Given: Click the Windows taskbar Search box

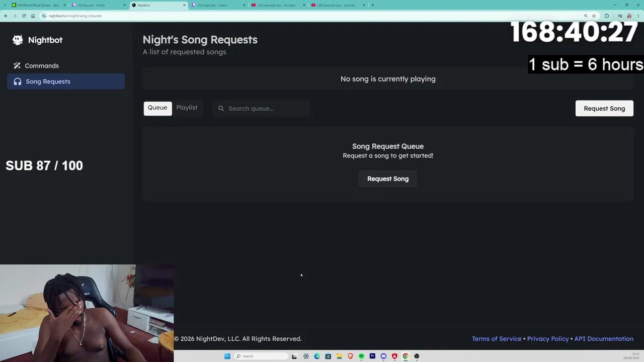Looking at the screenshot, I should tap(261, 356).
